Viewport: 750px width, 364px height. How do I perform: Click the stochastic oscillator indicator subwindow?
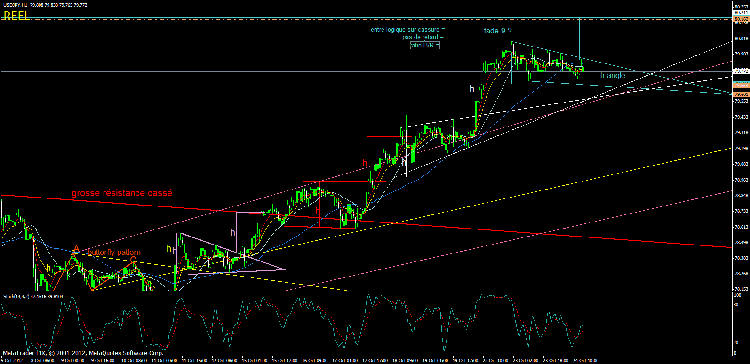click(366, 324)
